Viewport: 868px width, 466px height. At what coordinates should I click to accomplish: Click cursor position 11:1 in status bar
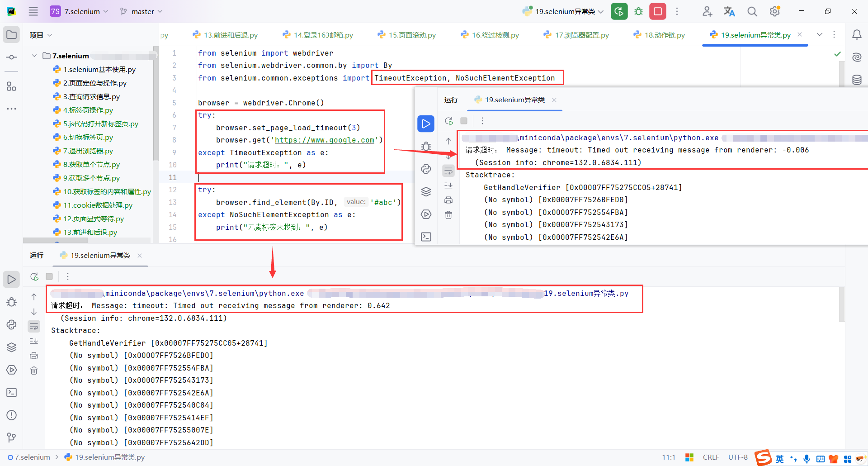coord(669,457)
